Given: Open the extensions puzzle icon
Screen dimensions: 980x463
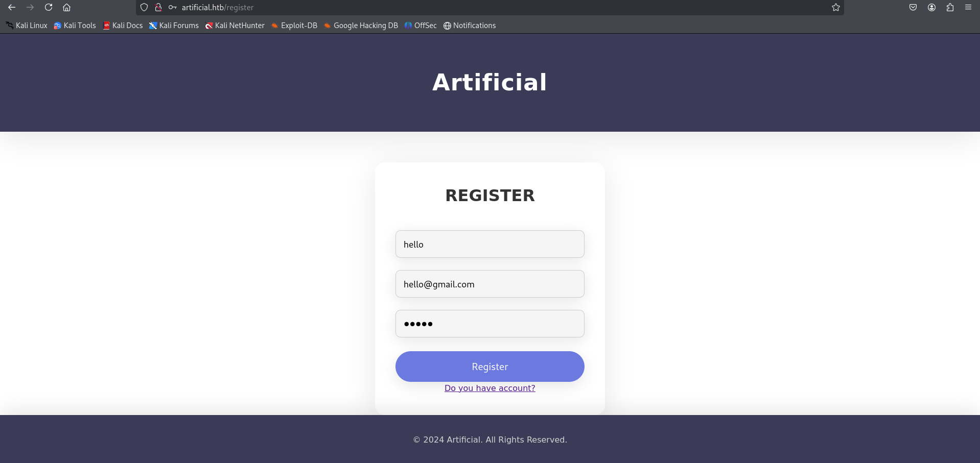Looking at the screenshot, I should [x=950, y=8].
